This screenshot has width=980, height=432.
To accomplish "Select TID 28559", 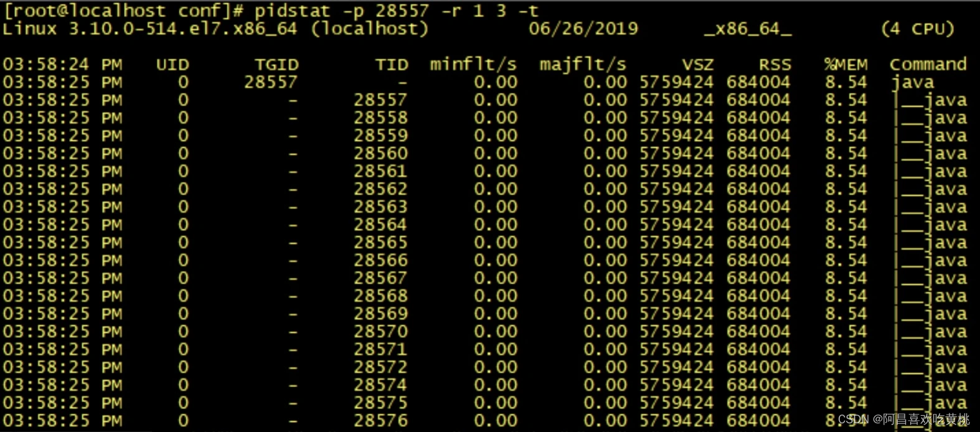I will (380, 136).
